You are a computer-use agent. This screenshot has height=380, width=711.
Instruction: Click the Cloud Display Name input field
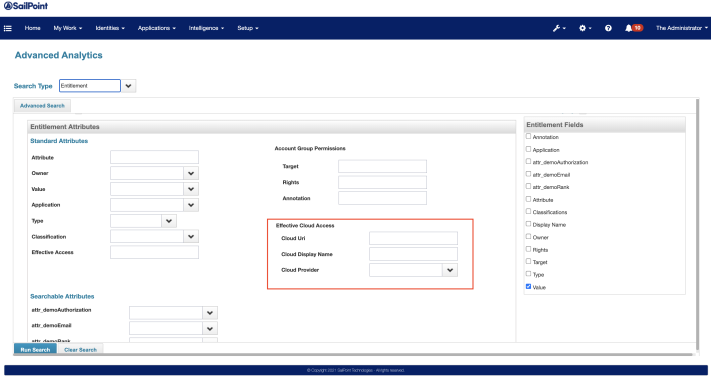(x=413, y=254)
